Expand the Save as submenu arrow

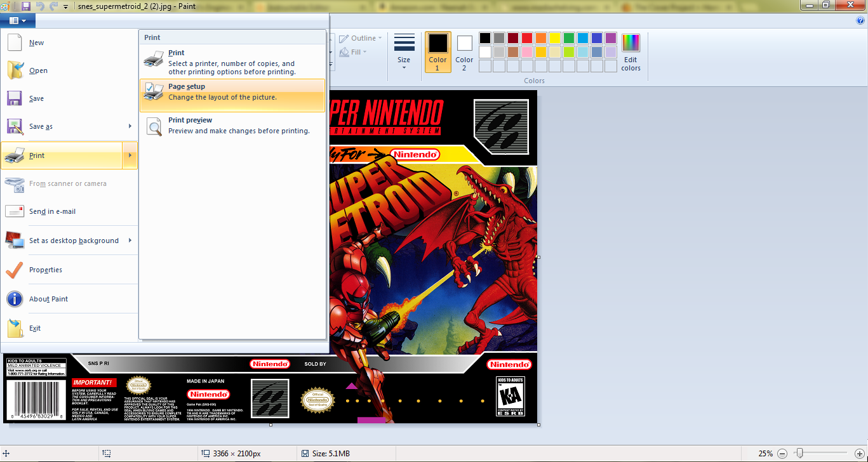coord(130,126)
